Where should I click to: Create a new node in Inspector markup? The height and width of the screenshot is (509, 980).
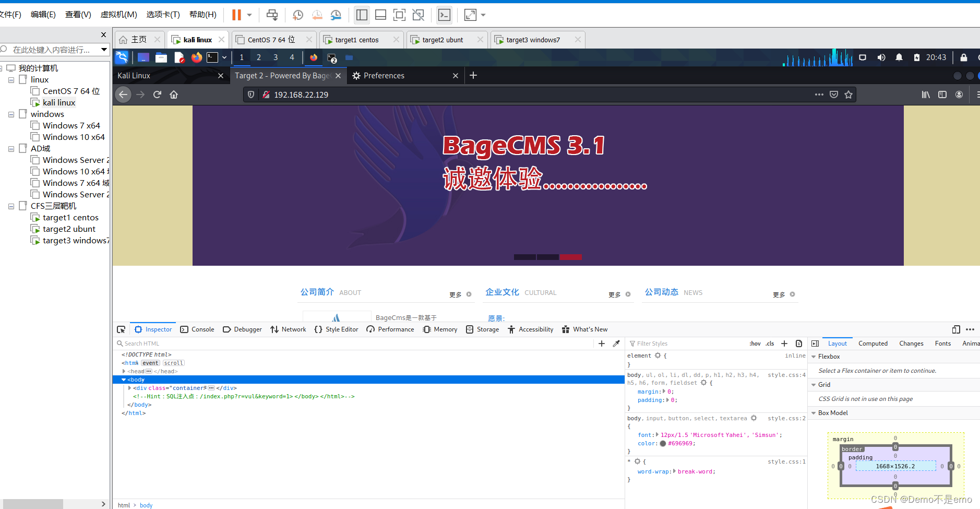click(x=602, y=344)
